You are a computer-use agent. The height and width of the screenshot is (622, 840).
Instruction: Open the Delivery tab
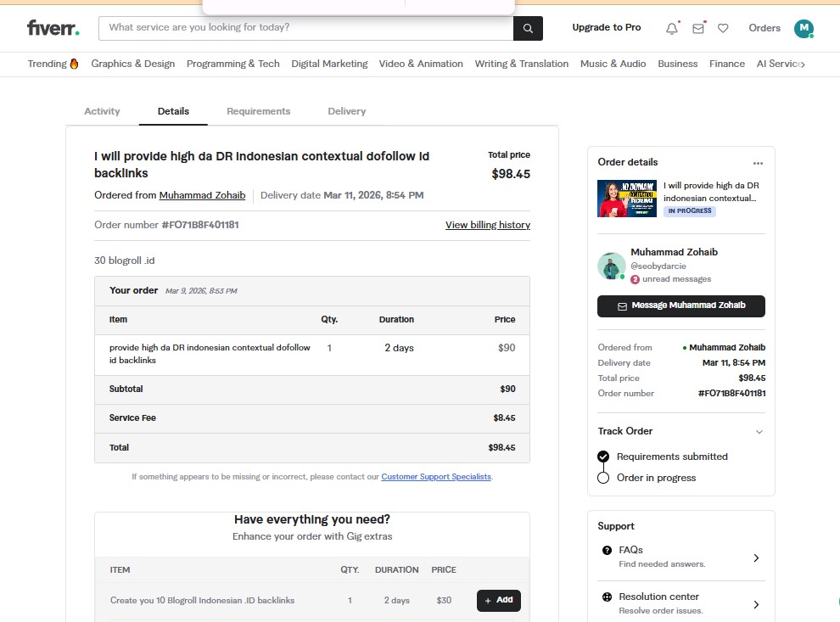pyautogui.click(x=346, y=111)
